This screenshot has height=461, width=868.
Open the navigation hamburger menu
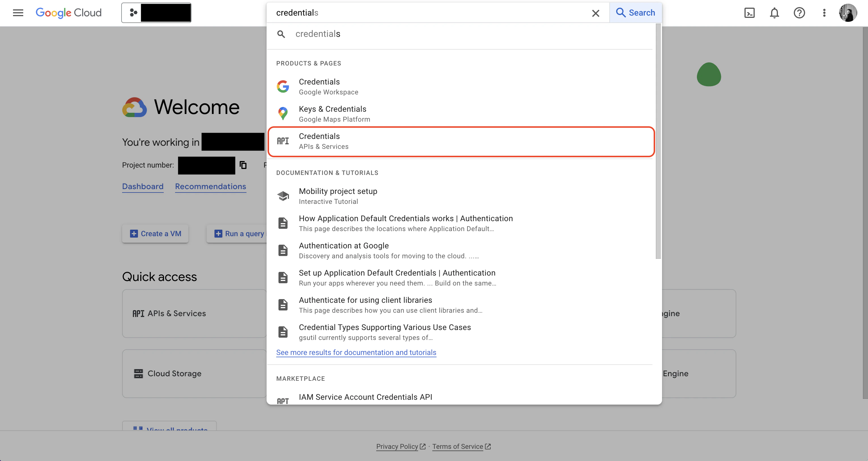pos(18,13)
